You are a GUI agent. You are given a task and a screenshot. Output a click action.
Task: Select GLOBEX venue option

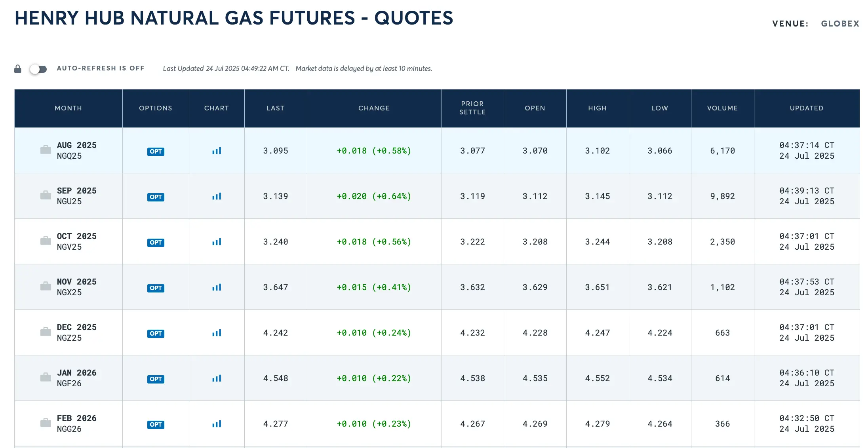pos(840,24)
